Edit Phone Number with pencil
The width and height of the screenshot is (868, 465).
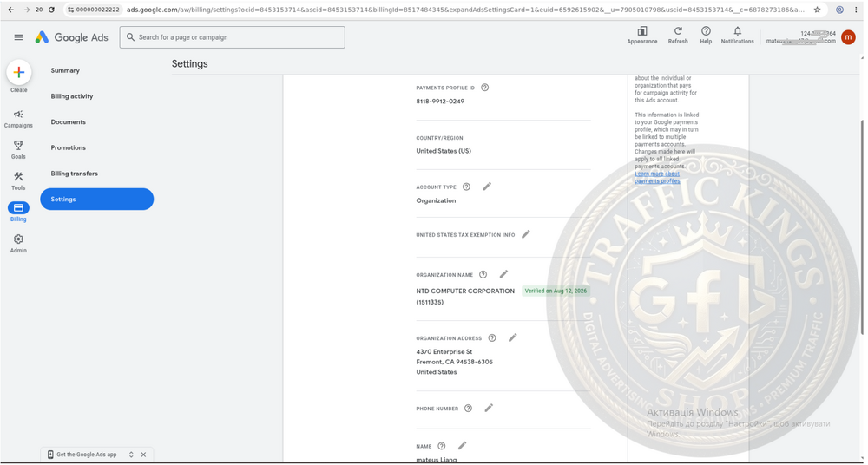[x=489, y=408]
